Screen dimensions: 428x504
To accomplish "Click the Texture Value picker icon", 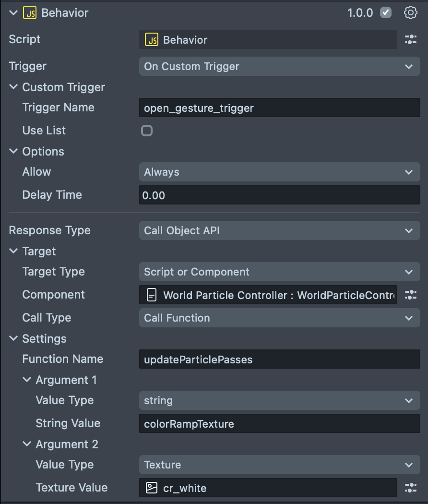I will pos(411,488).
